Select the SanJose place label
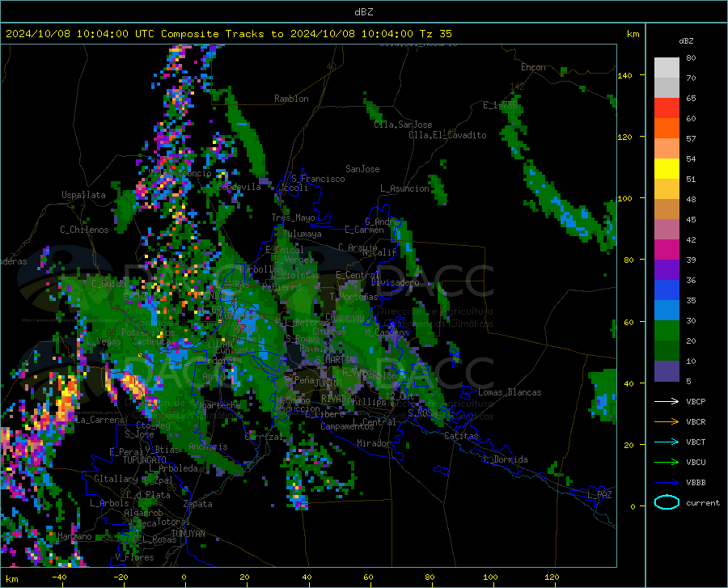This screenshot has width=728, height=588. point(362,169)
